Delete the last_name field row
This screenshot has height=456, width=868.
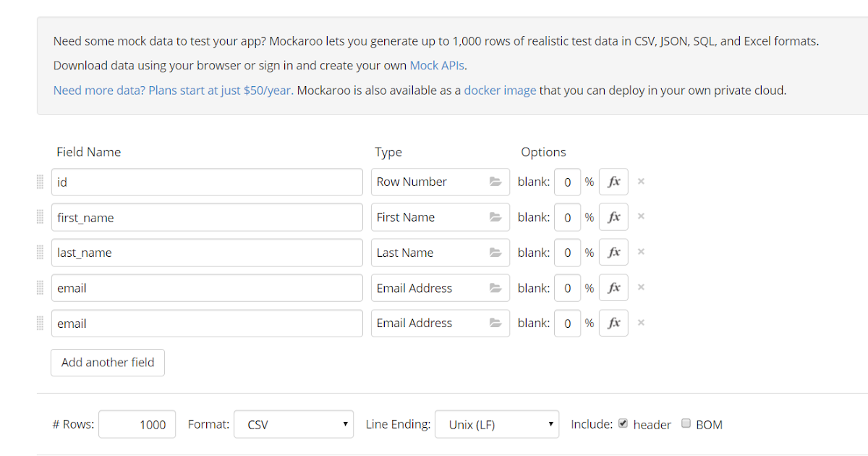click(x=641, y=253)
